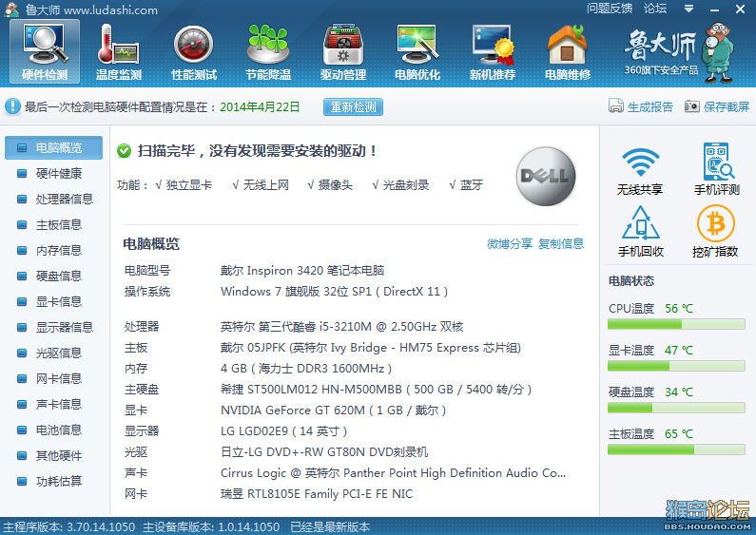This screenshot has height=535, width=756.
Task: Click the NVIDIA GeForce GT 620M text
Action: click(333, 411)
